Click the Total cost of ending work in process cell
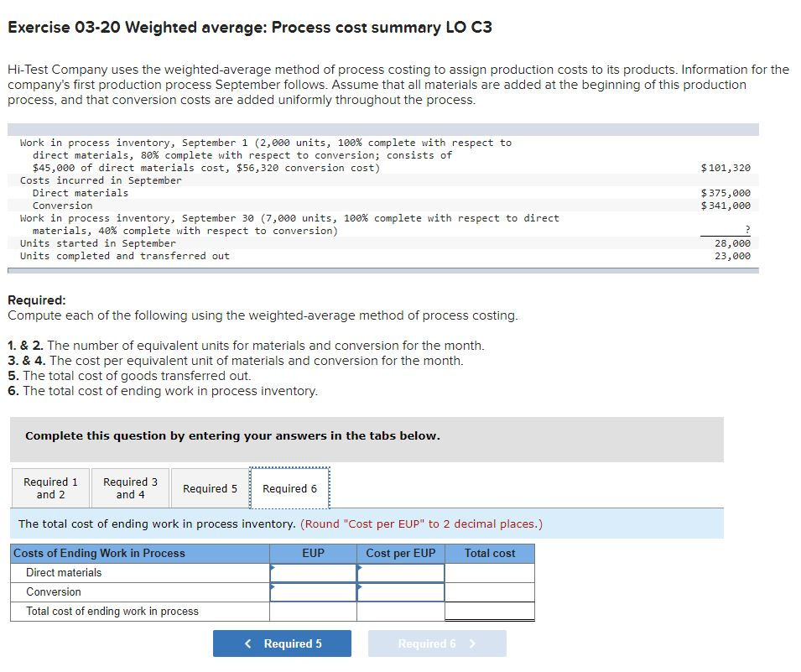The height and width of the screenshot is (672, 801). click(490, 612)
